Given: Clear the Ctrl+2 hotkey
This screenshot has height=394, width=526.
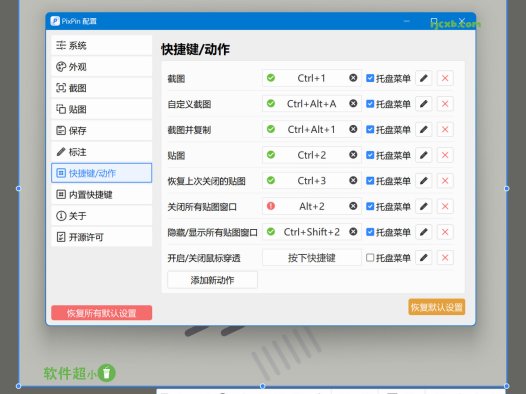Looking at the screenshot, I should coord(353,155).
